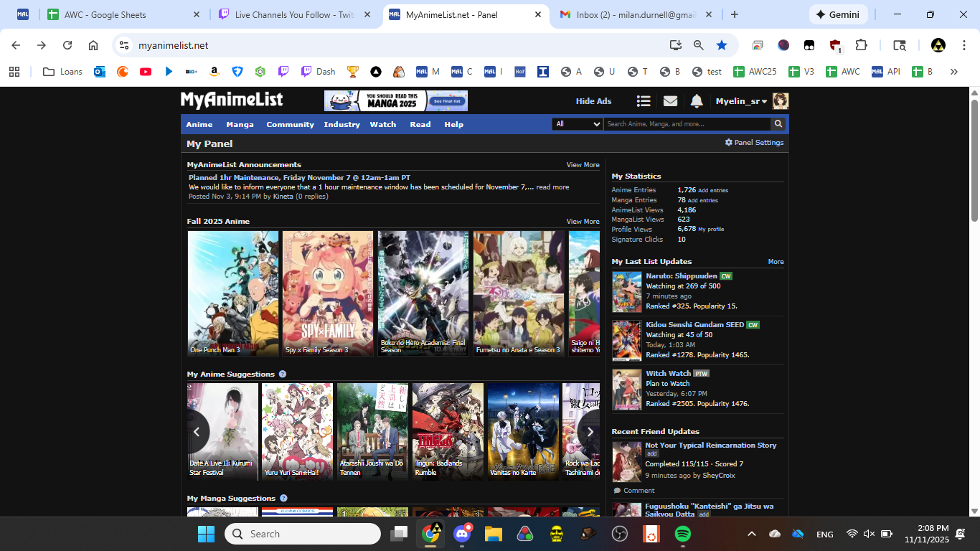Viewport: 980px width, 551px height.
Task: Click More next to My Last List Updates
Action: click(x=776, y=262)
